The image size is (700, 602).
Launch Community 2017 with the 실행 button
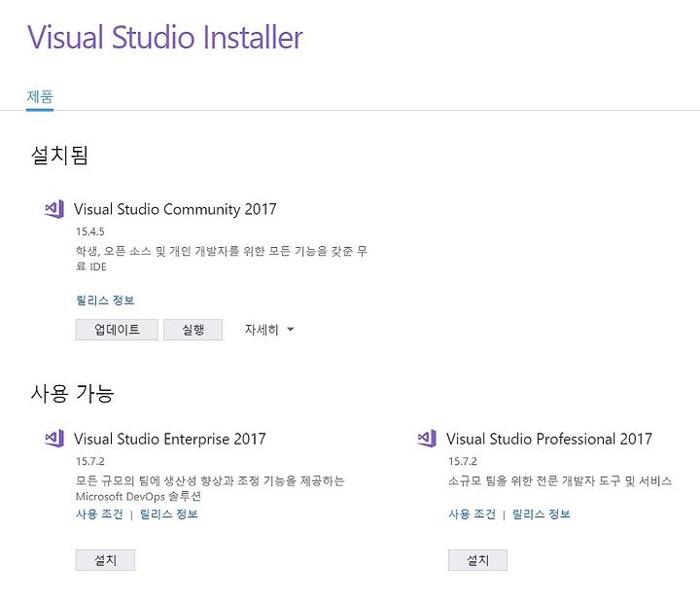(192, 330)
